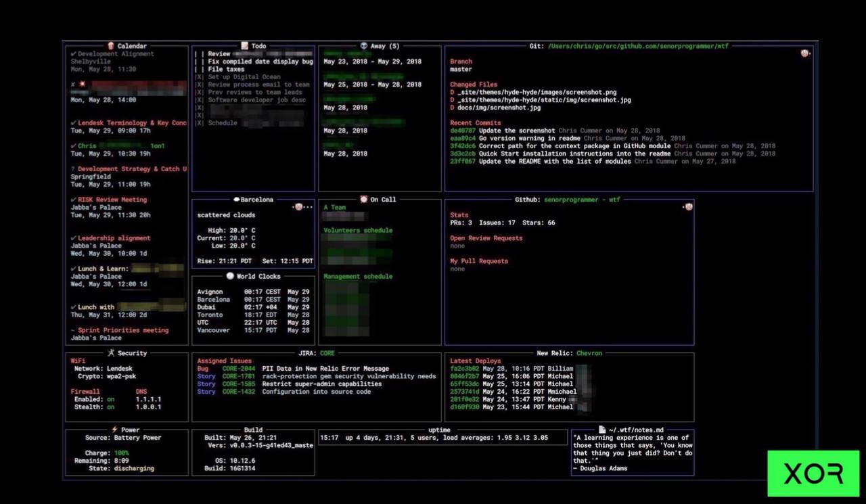The image size is (866, 504).
Task: Click the icon in Git panel's top-right corner
Action: pyautogui.click(x=804, y=53)
